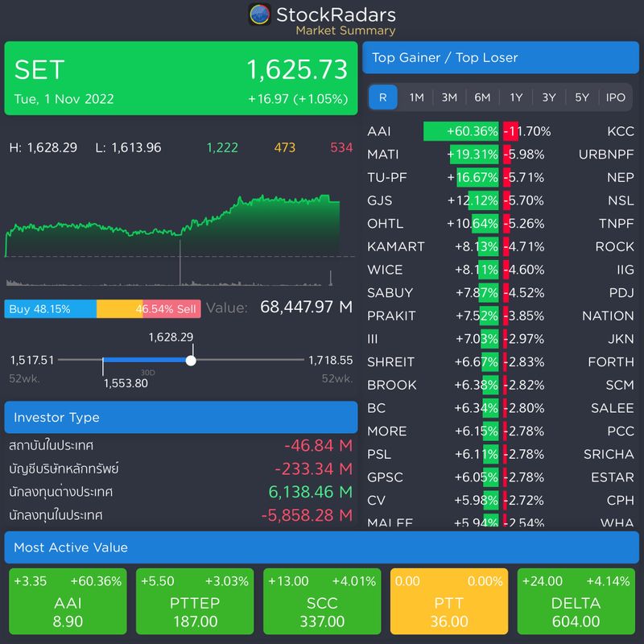
Task: Click the StockRadars globe logo
Action: click(259, 14)
